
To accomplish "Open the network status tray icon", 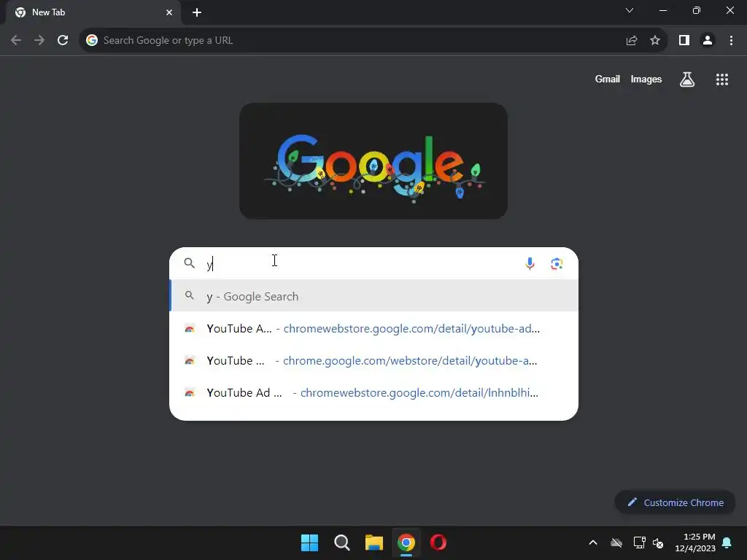I will pos(639,542).
